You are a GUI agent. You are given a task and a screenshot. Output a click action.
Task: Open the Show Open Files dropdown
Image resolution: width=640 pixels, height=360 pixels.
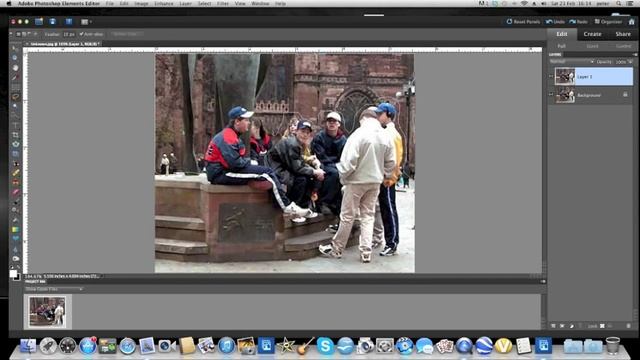[x=54, y=289]
